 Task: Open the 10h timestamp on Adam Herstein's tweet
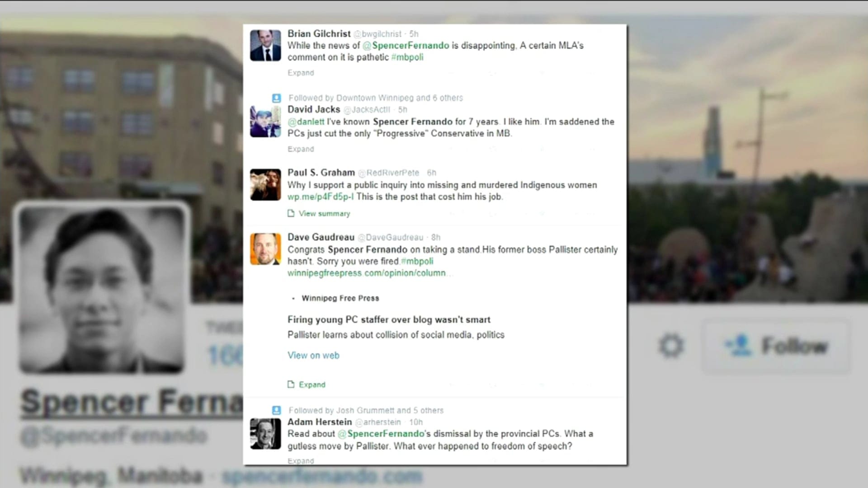416,422
